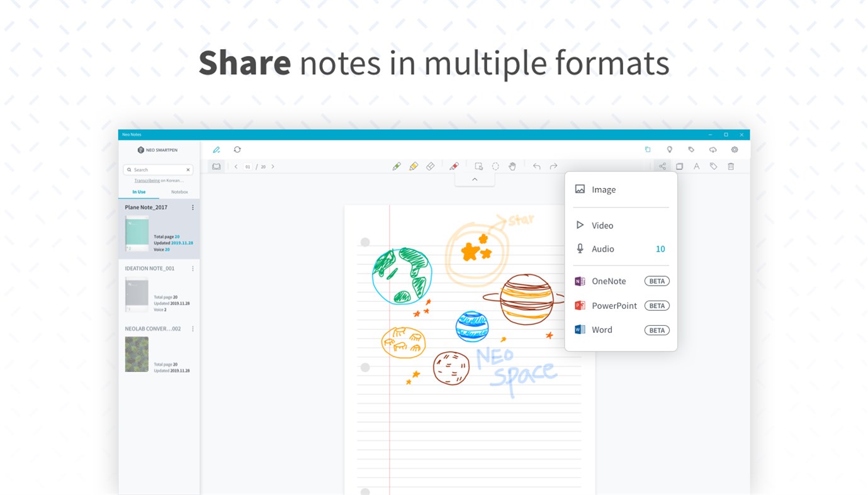This screenshot has height=495, width=868.
Task: Collapse the toolbar with the chevron
Action: (474, 178)
